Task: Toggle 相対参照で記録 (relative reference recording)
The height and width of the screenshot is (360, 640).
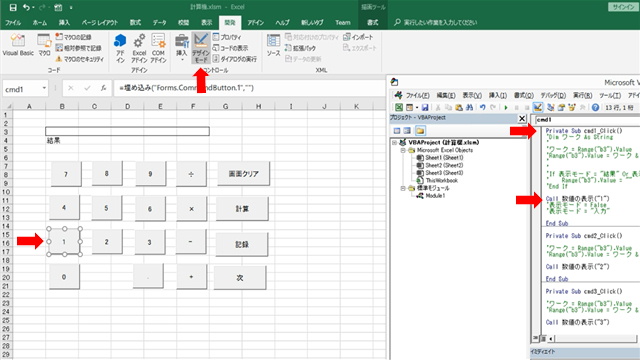Action: pyautogui.click(x=78, y=48)
